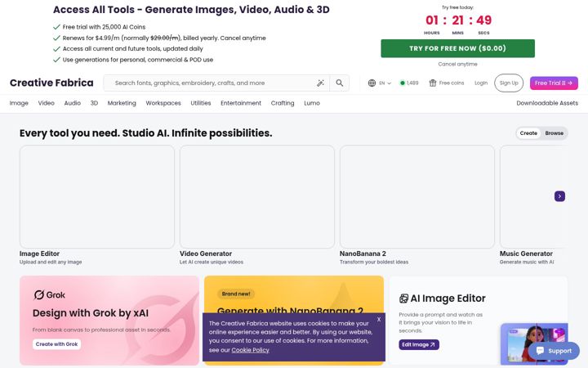Open the Crafting menu
This screenshot has height=368, width=588.
[x=283, y=103]
